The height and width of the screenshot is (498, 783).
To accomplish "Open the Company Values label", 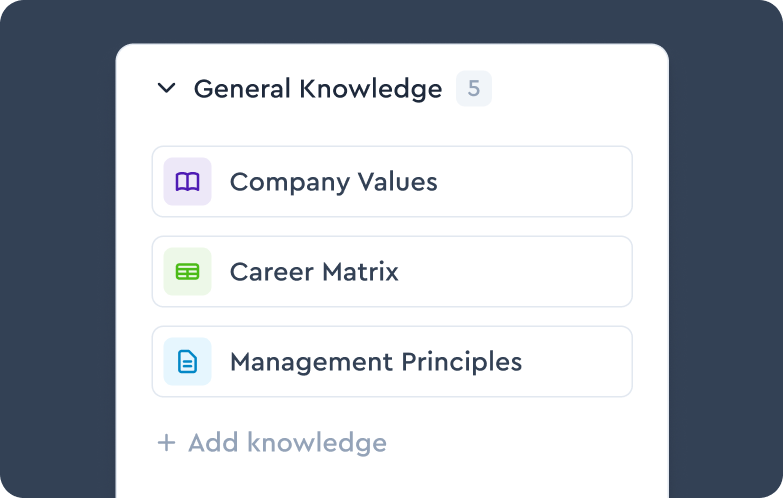I will tap(333, 182).
